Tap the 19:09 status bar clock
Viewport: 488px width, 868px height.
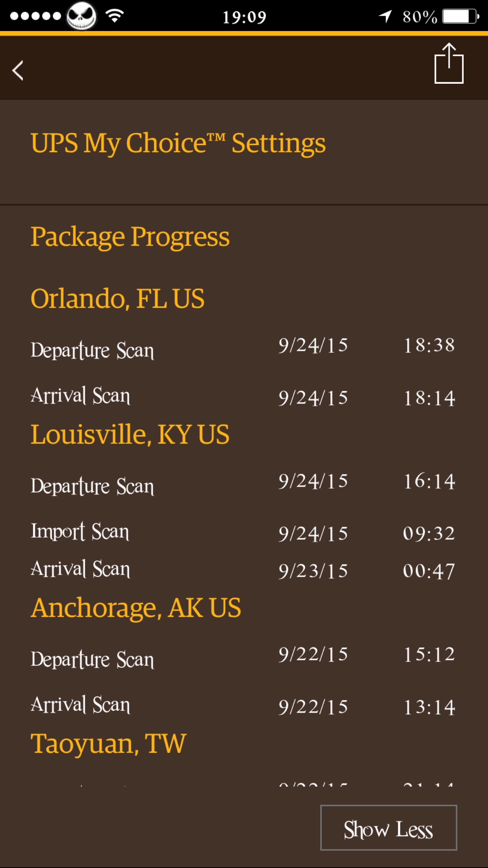(x=244, y=17)
